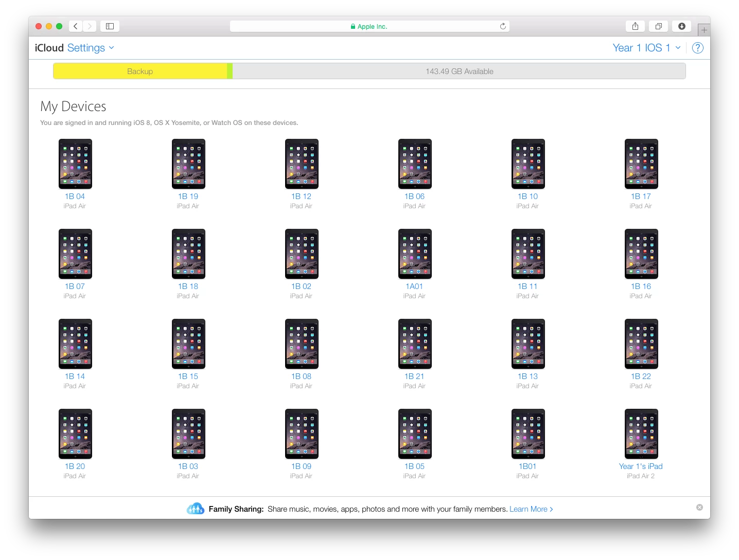This screenshot has height=560, width=739.
Task: Open the 1B 17 iPad icon
Action: click(641, 164)
